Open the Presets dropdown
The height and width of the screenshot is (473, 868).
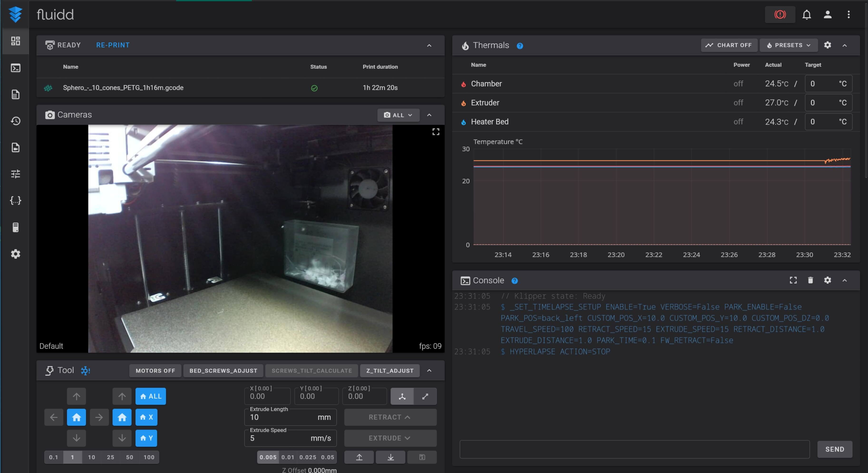pyautogui.click(x=789, y=45)
